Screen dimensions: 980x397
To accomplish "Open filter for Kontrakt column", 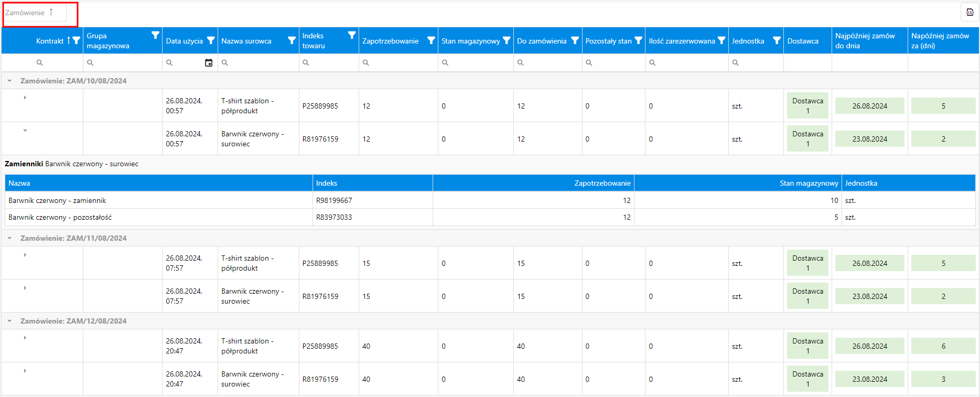I will tap(77, 40).
